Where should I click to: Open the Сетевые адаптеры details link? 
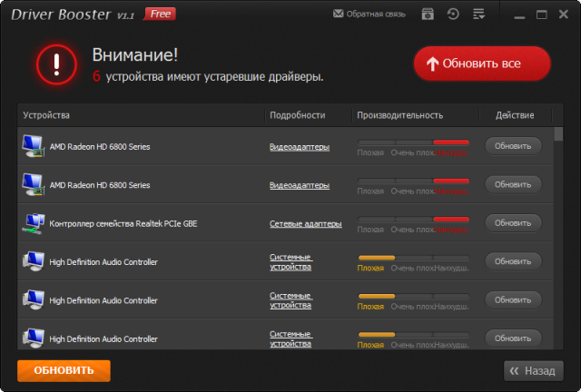(x=305, y=223)
